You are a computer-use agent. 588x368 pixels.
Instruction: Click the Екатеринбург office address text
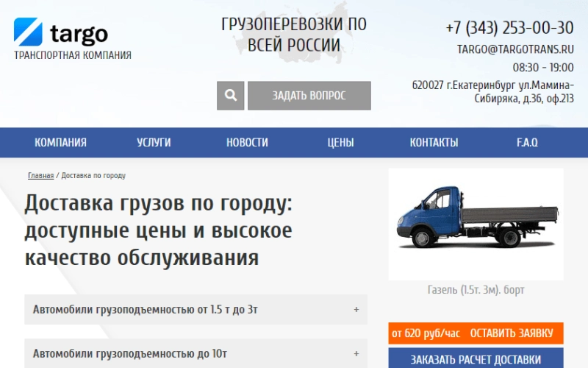(492, 92)
